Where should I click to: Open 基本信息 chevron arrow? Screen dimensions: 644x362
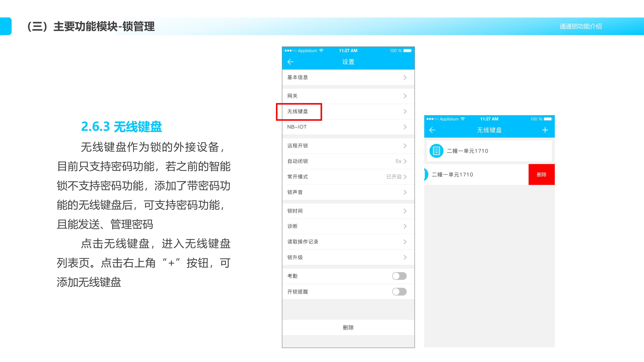(x=405, y=77)
